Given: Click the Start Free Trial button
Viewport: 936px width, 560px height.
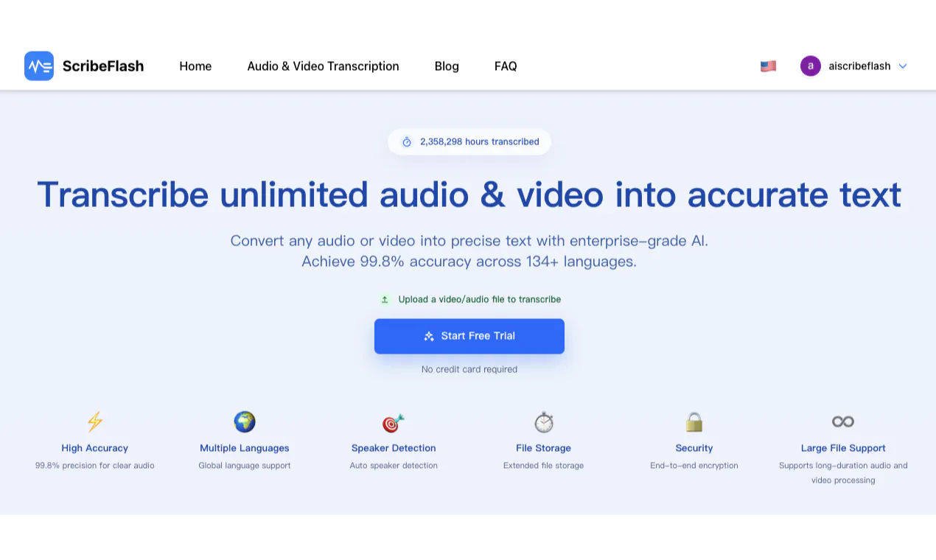Looking at the screenshot, I should tap(469, 336).
